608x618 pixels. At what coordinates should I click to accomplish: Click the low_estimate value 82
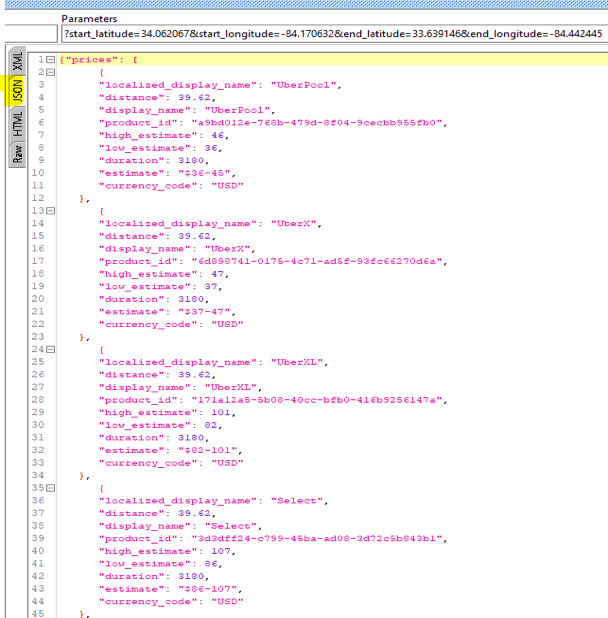click(211, 426)
